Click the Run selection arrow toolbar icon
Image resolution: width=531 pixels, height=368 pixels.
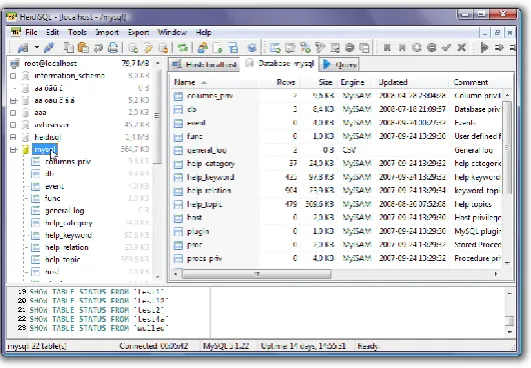(x=499, y=47)
